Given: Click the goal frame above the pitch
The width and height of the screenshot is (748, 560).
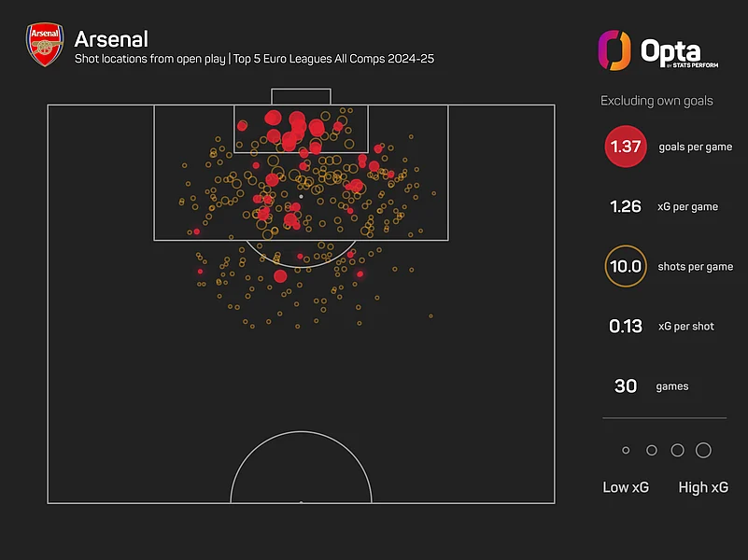Looking at the screenshot, I should 301,96.
